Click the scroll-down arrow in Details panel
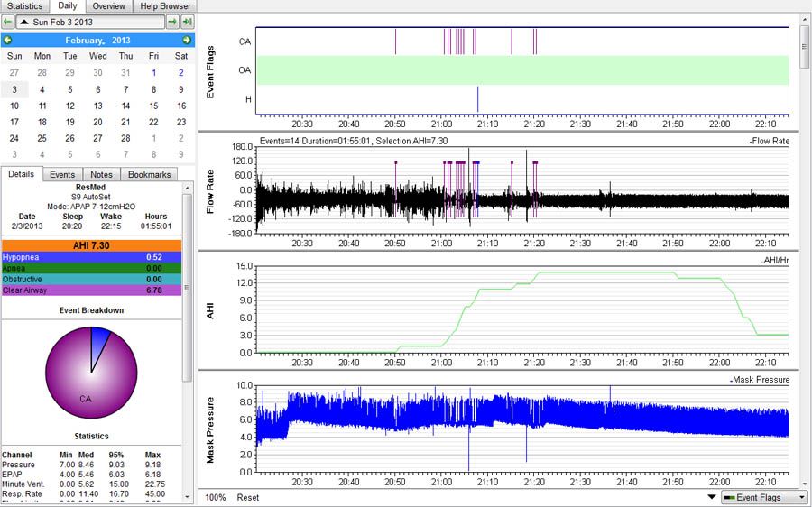Screen dimensions: 812x507 click(x=187, y=497)
